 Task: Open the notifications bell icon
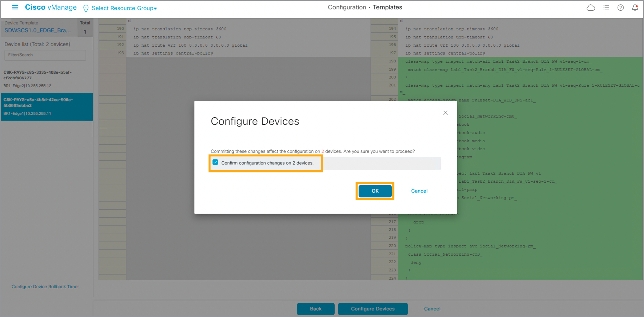(635, 8)
